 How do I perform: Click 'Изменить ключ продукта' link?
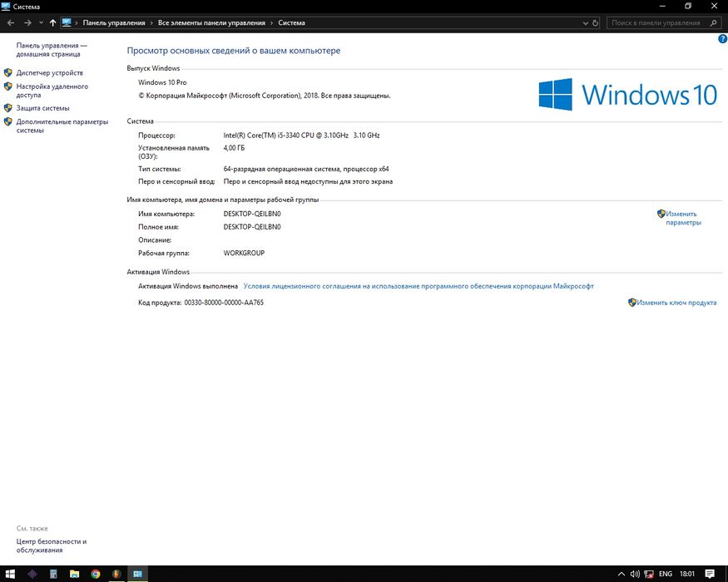676,303
